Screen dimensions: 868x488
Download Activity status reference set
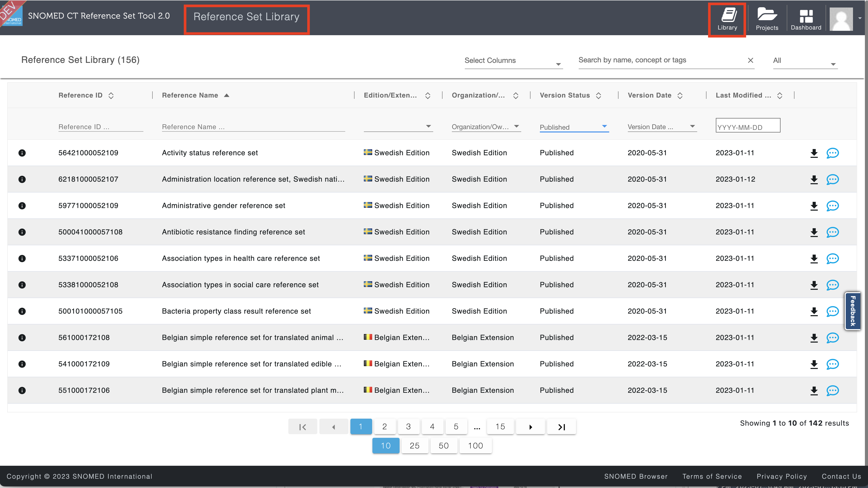pyautogui.click(x=814, y=153)
